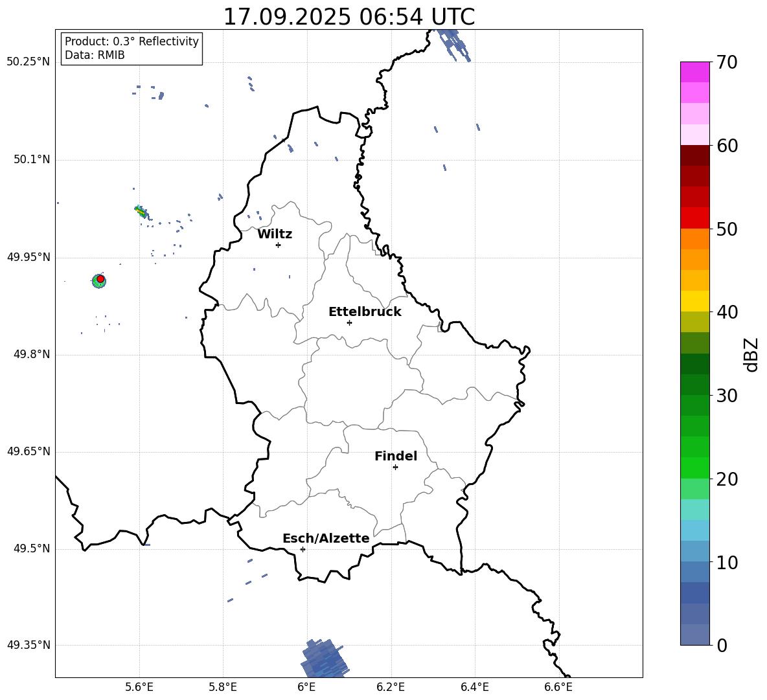This screenshot has height=700, width=767.
Task: Click the "dBZ" colorbar axis label
Action: [x=751, y=354]
